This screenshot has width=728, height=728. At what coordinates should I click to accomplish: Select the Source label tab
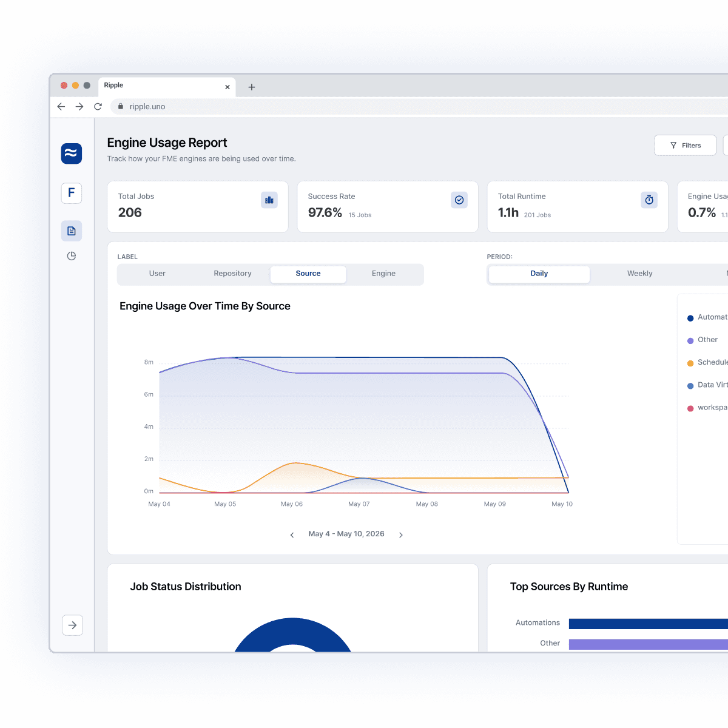click(x=308, y=274)
